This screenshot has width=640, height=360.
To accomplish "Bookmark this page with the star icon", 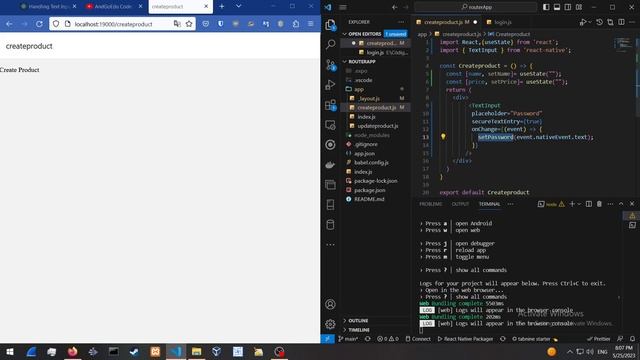I will 189,24.
